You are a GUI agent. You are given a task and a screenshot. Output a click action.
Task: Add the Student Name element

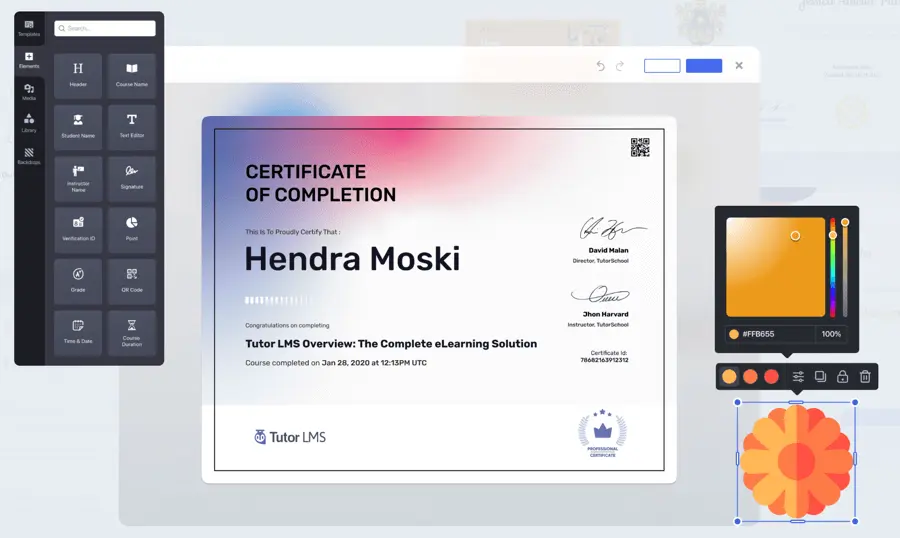[78, 127]
